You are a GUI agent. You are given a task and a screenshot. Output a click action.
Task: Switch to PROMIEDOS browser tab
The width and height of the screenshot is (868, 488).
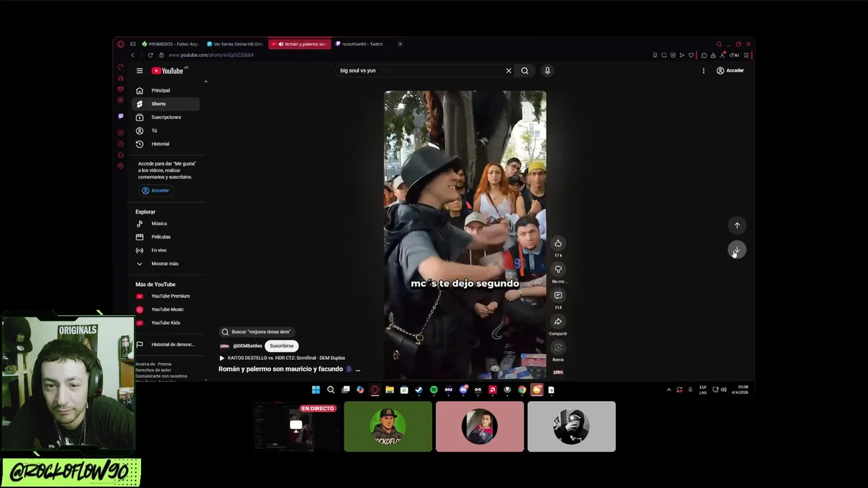(x=170, y=44)
